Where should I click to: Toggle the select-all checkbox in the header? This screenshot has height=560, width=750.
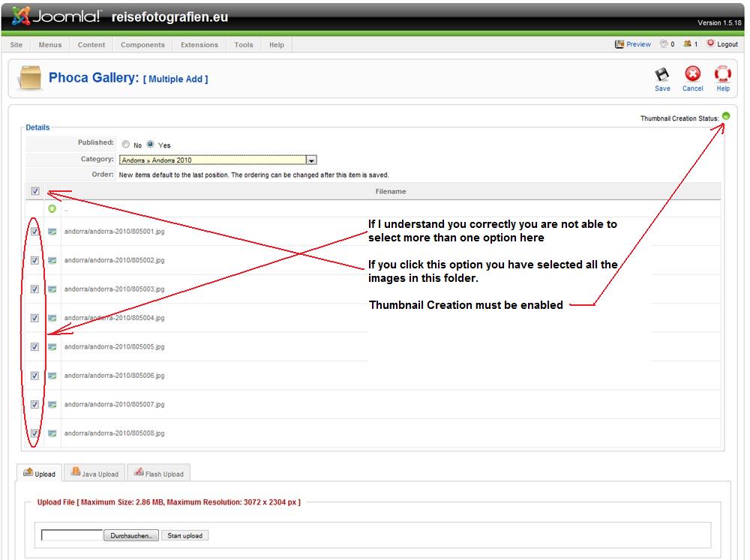(35, 191)
